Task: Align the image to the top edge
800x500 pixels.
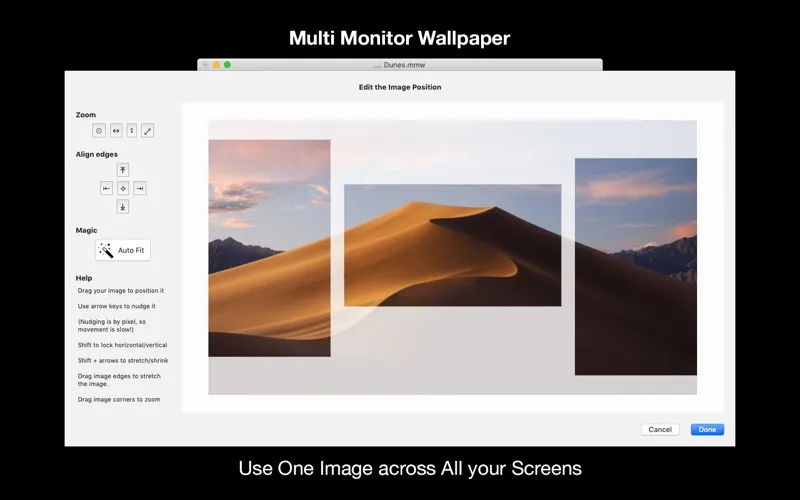Action: [x=122, y=170]
